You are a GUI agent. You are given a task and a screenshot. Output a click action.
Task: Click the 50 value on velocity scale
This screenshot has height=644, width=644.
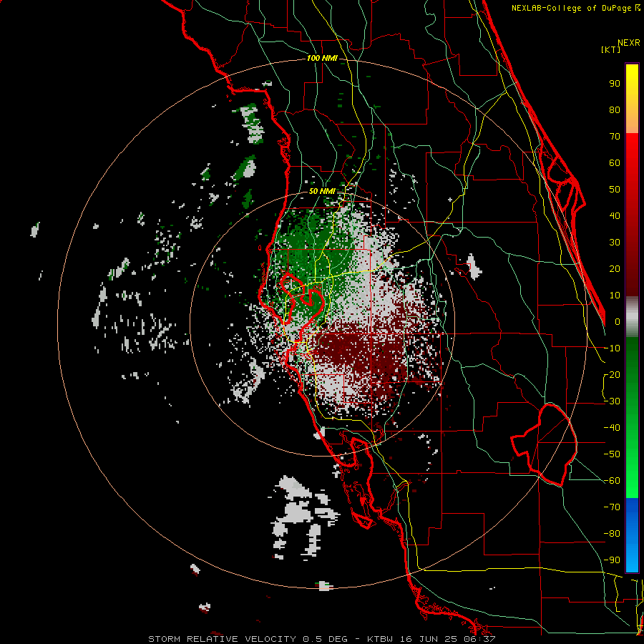(615, 190)
